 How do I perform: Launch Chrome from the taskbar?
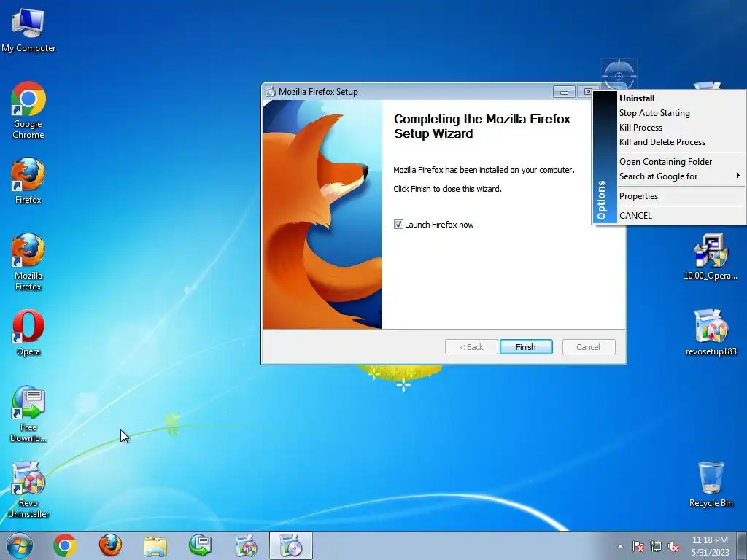(x=65, y=545)
